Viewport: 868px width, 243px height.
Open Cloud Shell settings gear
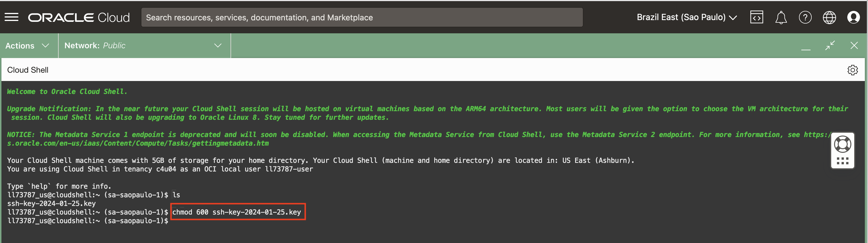(x=852, y=70)
